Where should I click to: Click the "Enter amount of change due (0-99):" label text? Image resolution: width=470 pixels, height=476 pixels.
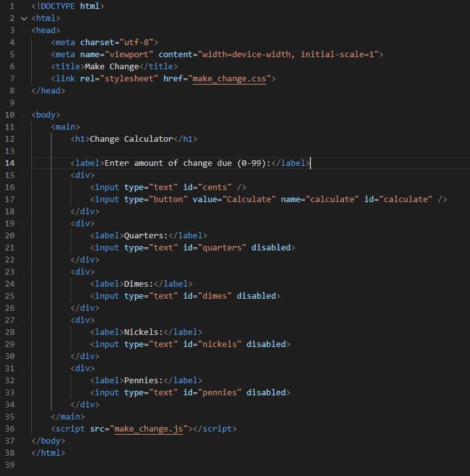(188, 163)
